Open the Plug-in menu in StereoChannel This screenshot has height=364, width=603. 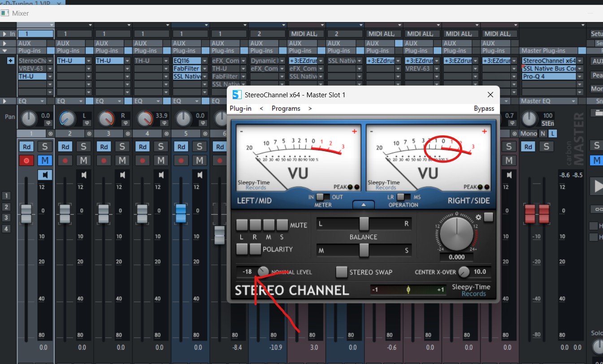[240, 108]
